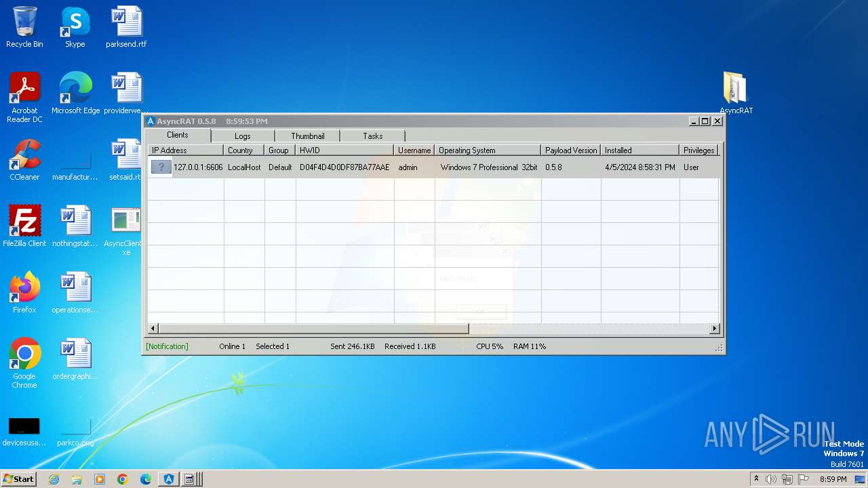Image resolution: width=868 pixels, height=488 pixels.
Task: Click horizontal scrollbar left arrow
Action: coord(153,329)
